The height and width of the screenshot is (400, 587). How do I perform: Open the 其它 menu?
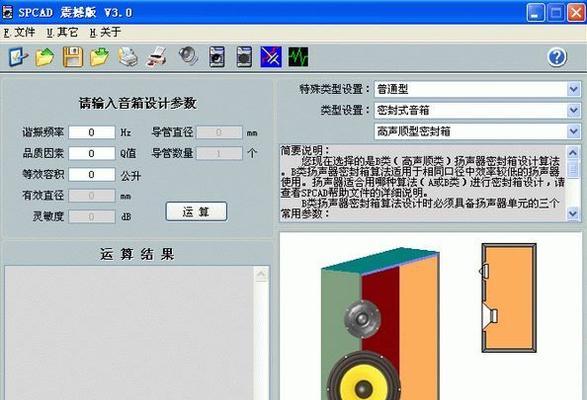[x=63, y=33]
